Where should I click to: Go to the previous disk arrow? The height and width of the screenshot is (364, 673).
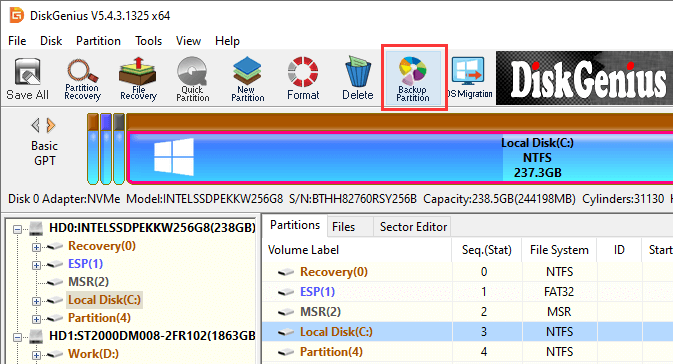[36, 125]
